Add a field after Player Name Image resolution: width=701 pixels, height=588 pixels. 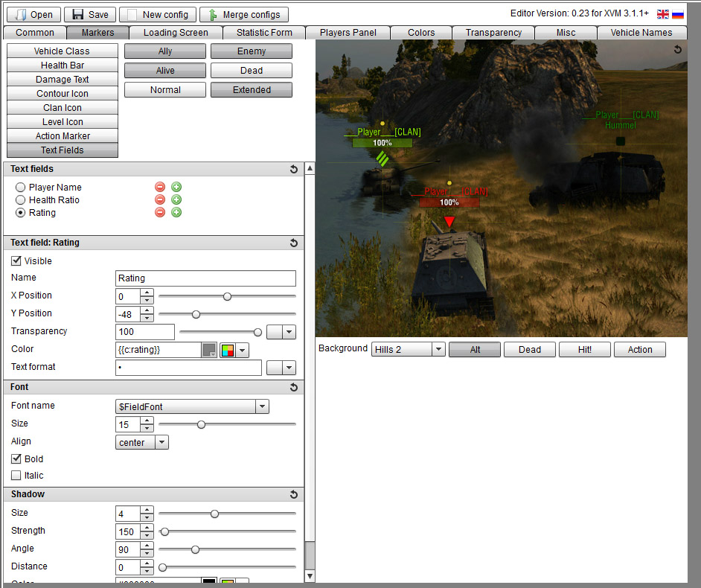coord(176,187)
